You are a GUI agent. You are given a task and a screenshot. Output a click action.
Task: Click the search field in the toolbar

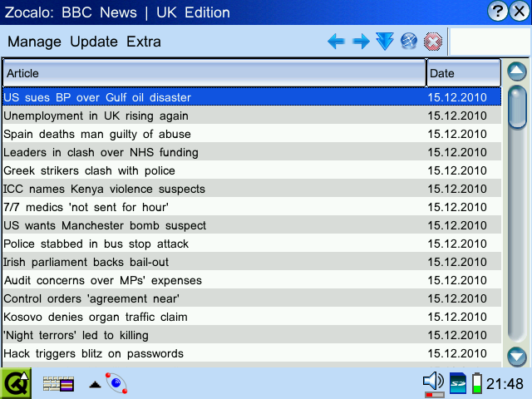[489, 42]
